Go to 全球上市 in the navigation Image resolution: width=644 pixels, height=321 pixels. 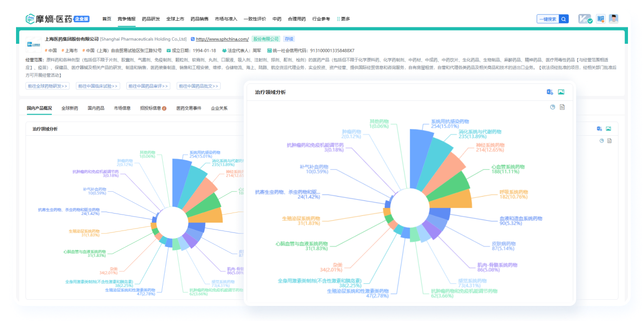tap(175, 19)
